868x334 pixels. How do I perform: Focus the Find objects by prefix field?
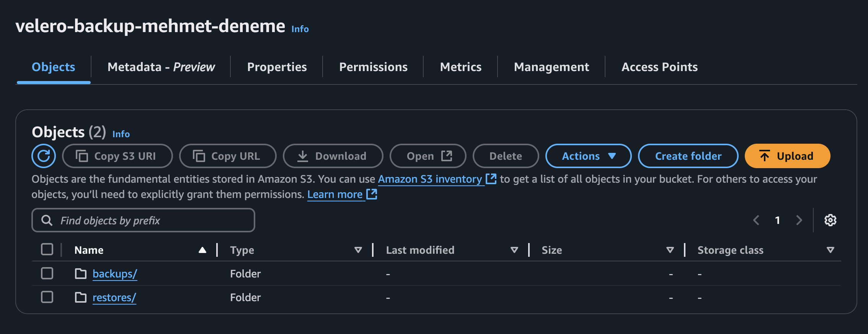click(x=143, y=220)
